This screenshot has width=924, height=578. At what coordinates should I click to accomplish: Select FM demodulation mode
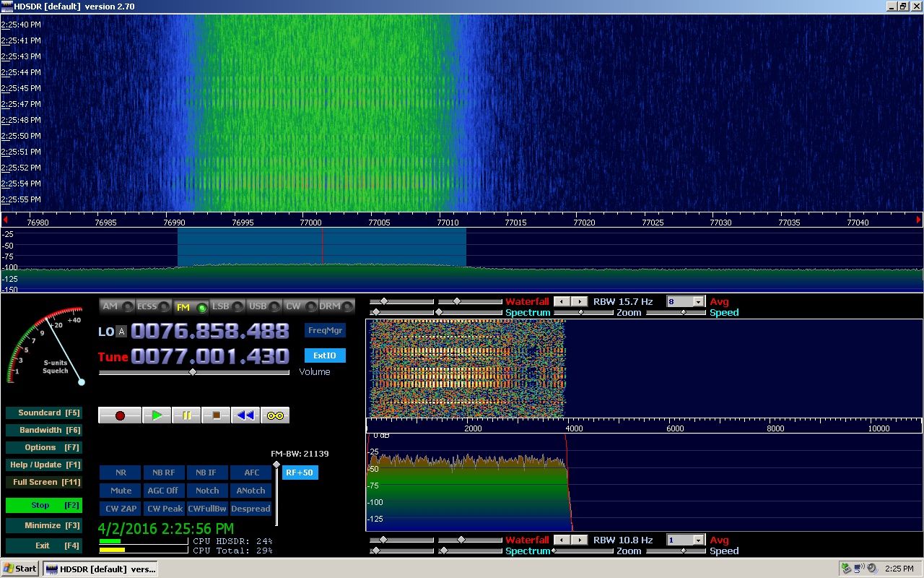191,306
